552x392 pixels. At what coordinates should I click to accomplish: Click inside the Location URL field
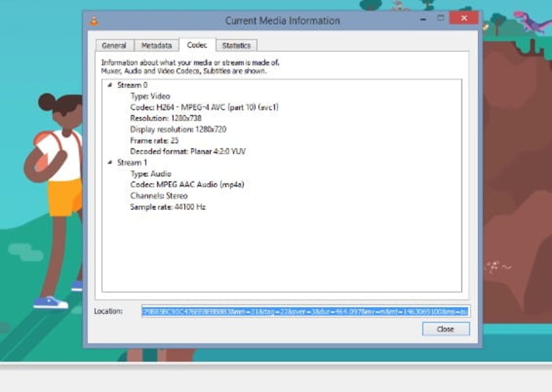(x=306, y=312)
